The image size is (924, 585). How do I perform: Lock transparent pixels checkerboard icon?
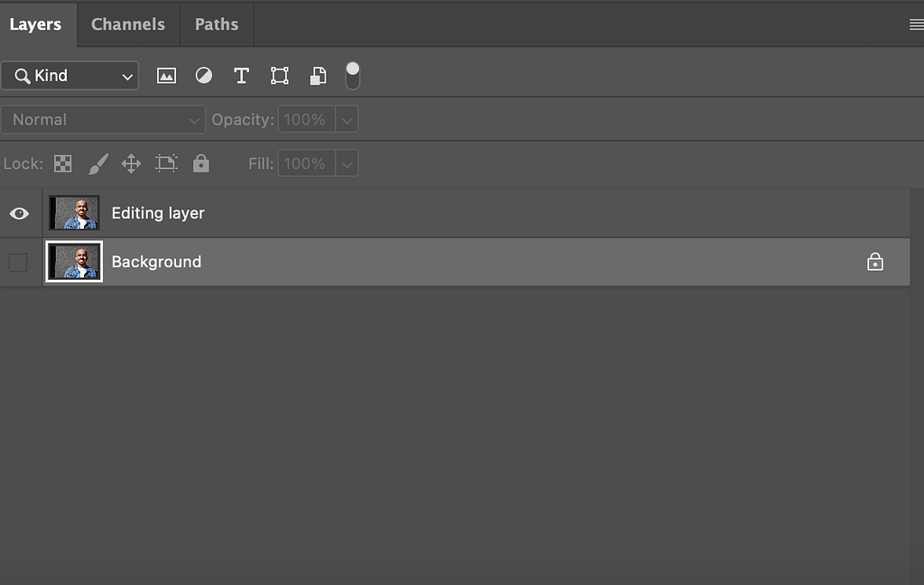(x=63, y=163)
